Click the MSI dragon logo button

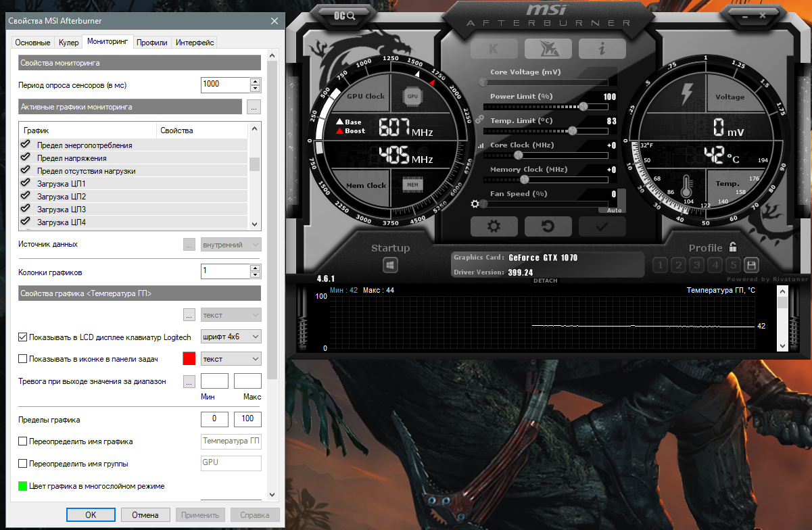click(548, 49)
